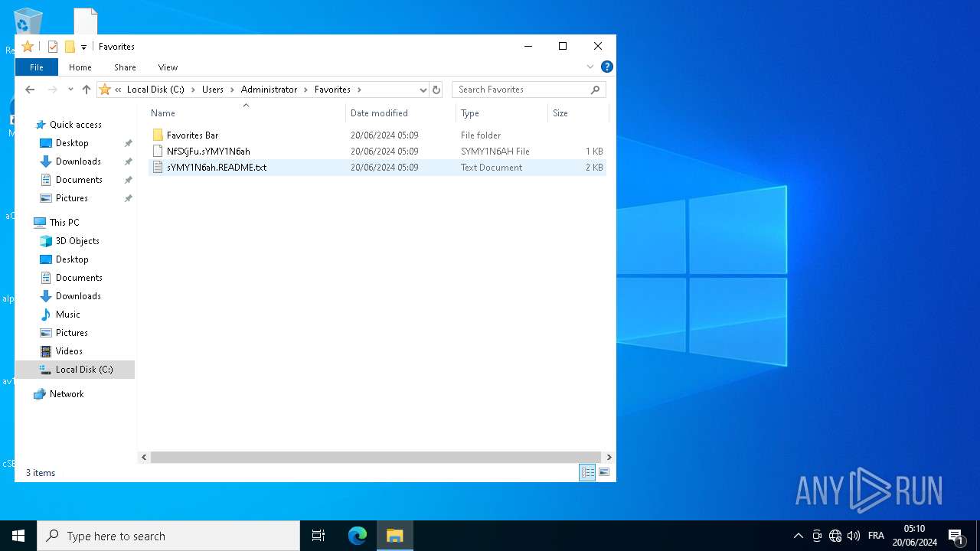Image resolution: width=980 pixels, height=551 pixels.
Task: Go up one folder level
Action: tap(87, 90)
